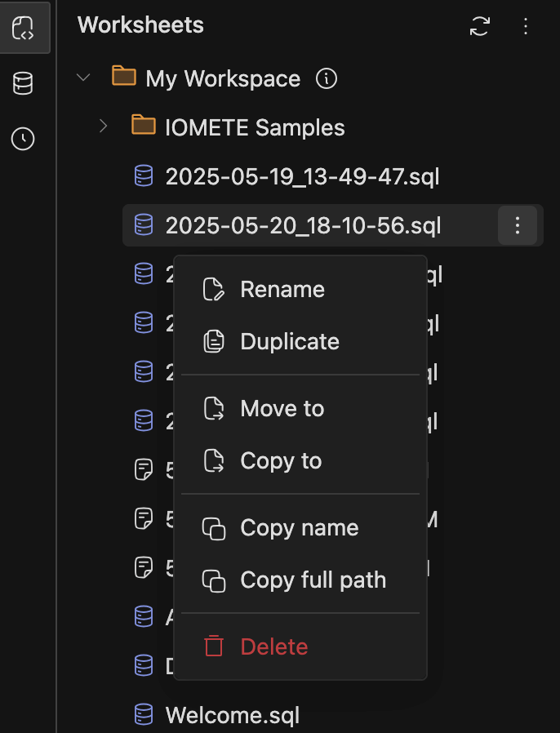Viewport: 560px width, 733px height.
Task: Delete the selected worksheet
Action: pos(273,646)
